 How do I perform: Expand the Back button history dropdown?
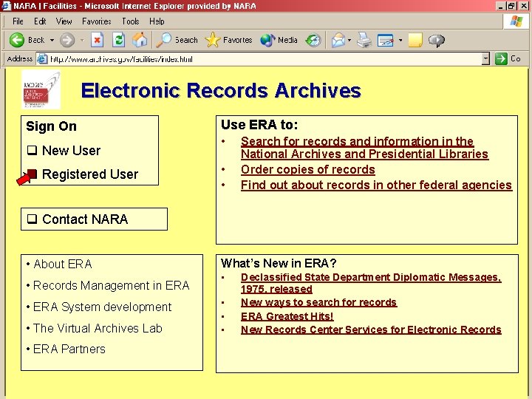click(x=52, y=40)
